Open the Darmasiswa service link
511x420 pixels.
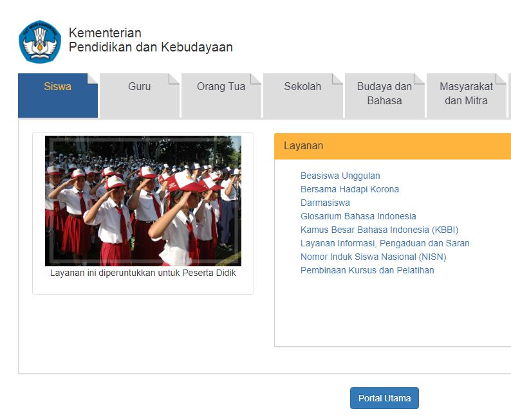(325, 203)
